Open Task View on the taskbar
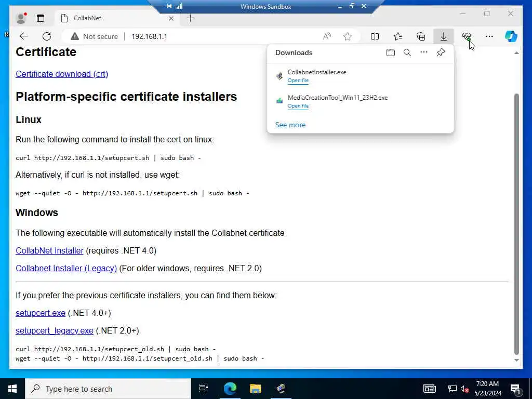The width and height of the screenshot is (532, 399). pos(204,389)
